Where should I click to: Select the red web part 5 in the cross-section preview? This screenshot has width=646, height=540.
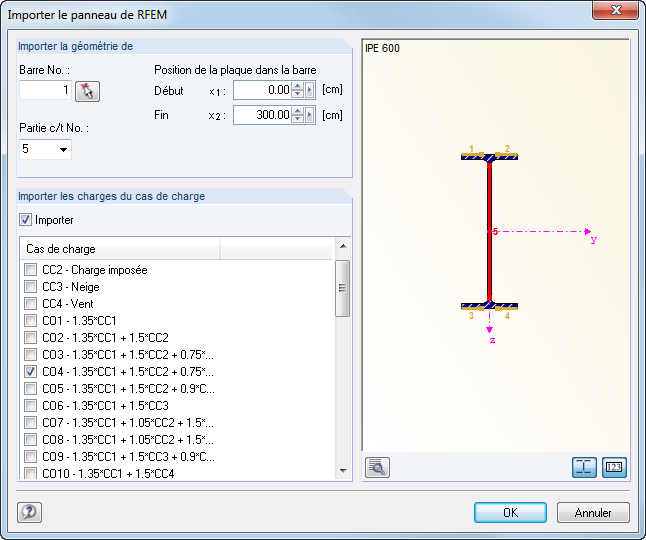[489, 231]
